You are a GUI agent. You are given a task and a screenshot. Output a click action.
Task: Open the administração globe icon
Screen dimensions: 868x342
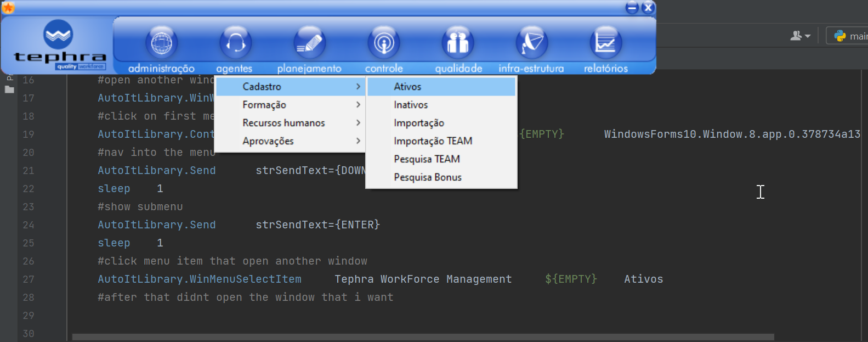(x=161, y=43)
